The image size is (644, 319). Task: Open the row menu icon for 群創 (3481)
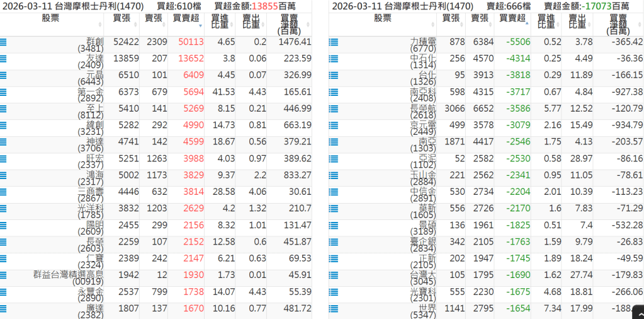pos(4,42)
